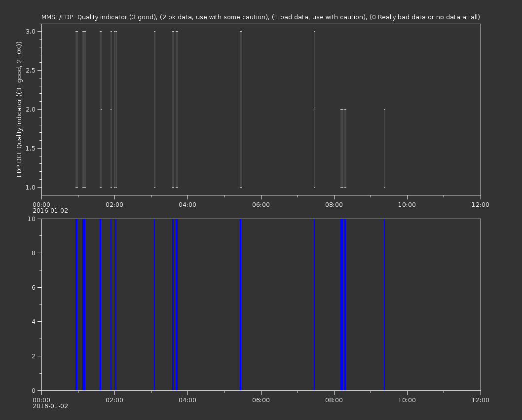
Task: Click the 8 tick label on blue plot axis
Action: pos(34,253)
